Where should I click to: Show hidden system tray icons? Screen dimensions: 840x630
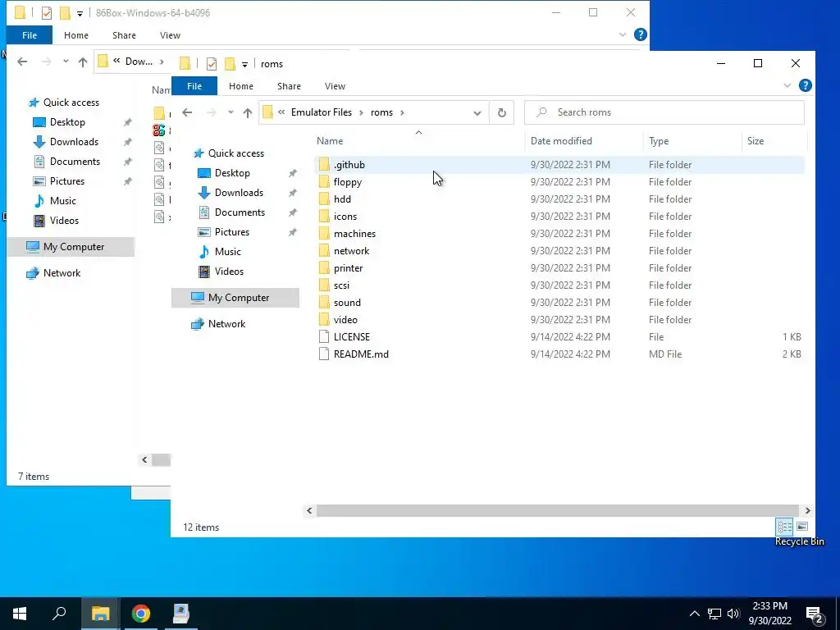tap(694, 614)
